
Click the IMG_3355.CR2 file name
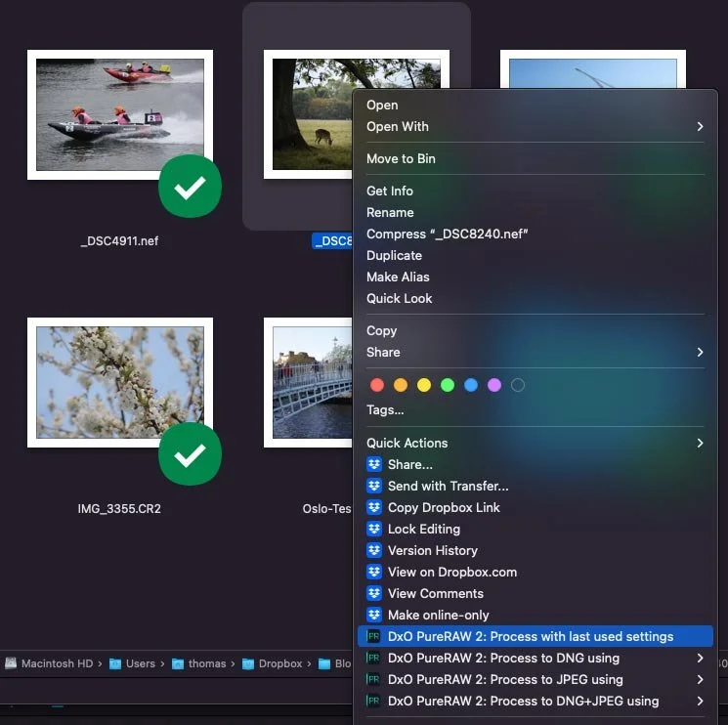tap(119, 509)
